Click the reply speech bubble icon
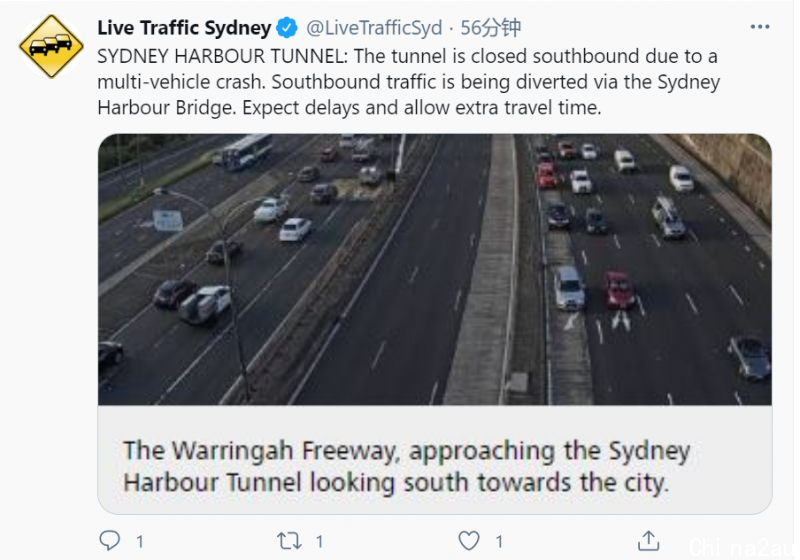Viewport: 800px width, 560px height. coord(109,541)
